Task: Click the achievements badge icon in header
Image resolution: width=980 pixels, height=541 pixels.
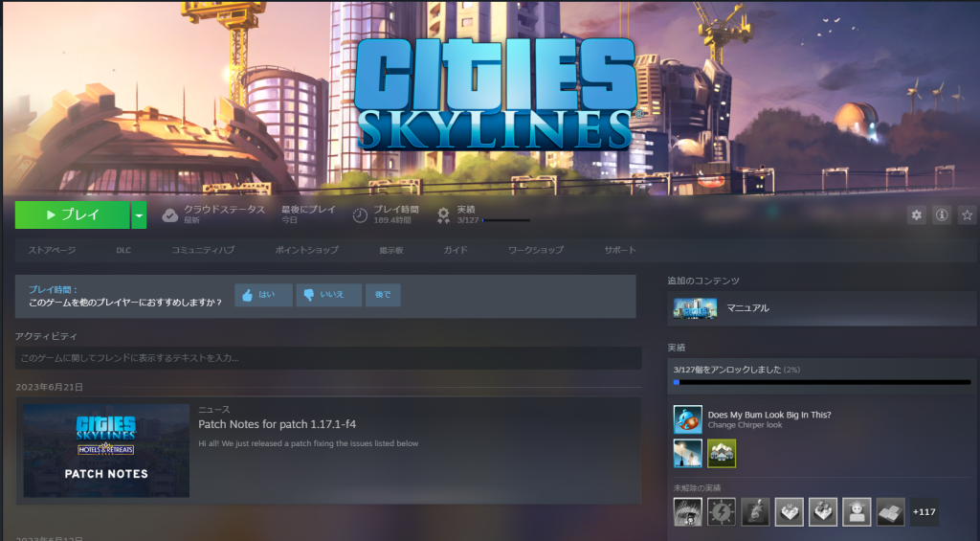Action: tap(443, 215)
